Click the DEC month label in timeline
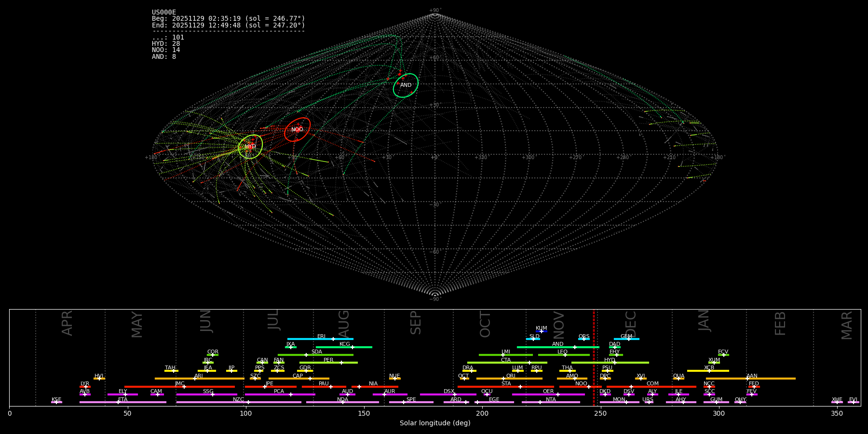 631,324
